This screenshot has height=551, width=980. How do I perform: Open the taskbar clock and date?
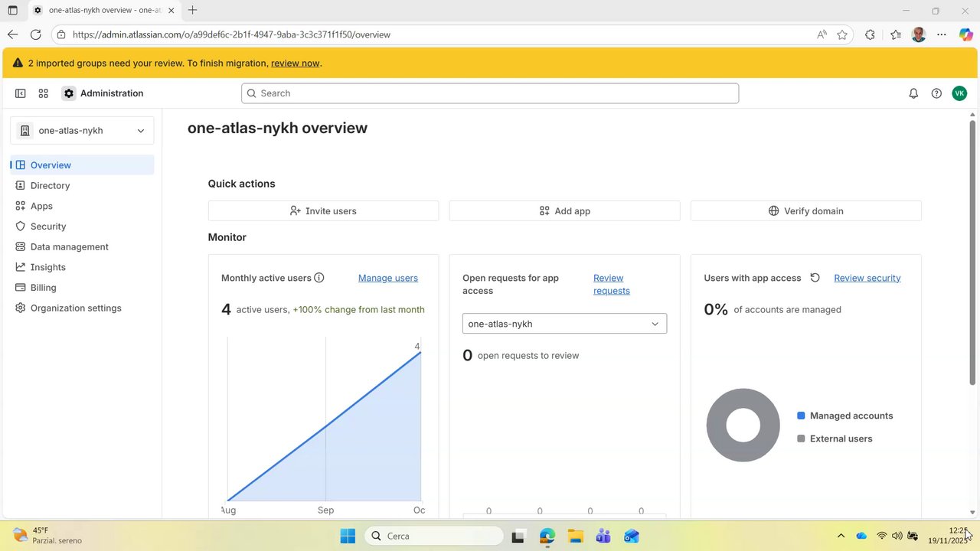click(948, 536)
